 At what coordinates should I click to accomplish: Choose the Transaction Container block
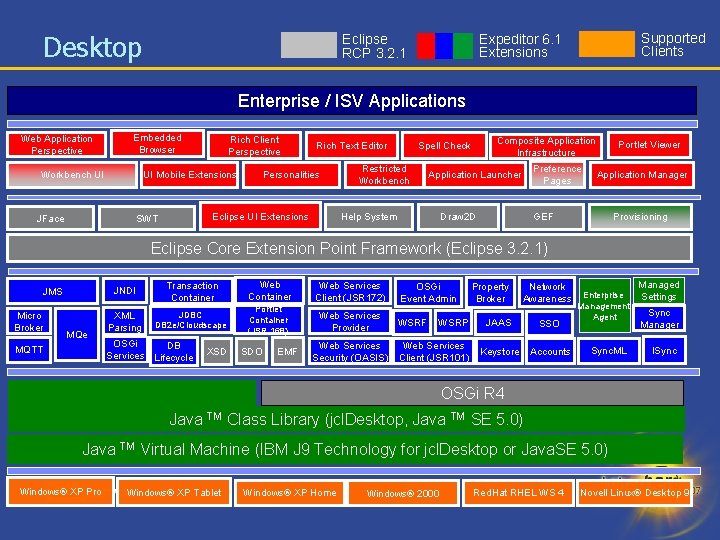(x=192, y=291)
